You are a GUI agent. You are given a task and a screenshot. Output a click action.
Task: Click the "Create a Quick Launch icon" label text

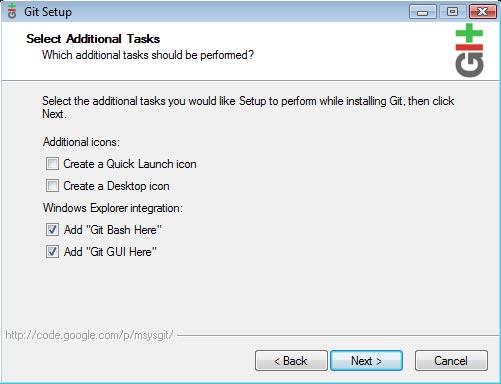click(130, 164)
